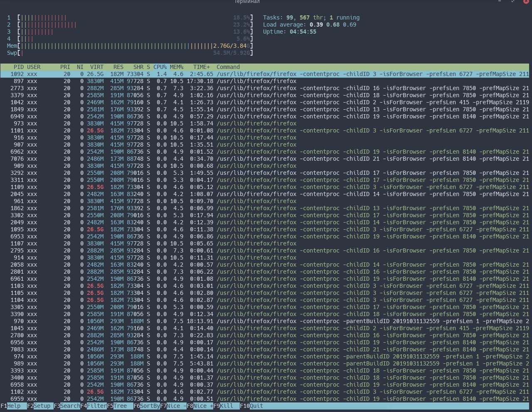The height and width of the screenshot is (412, 532).
Task: Select the childID 21 process PID 7076
Action: [x=265, y=159]
